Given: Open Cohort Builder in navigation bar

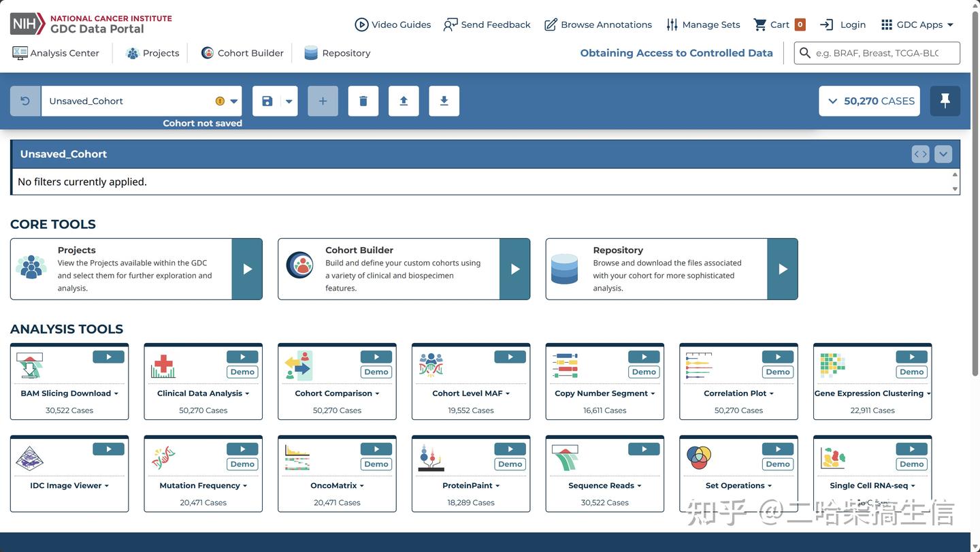Looking at the screenshot, I should 242,53.
